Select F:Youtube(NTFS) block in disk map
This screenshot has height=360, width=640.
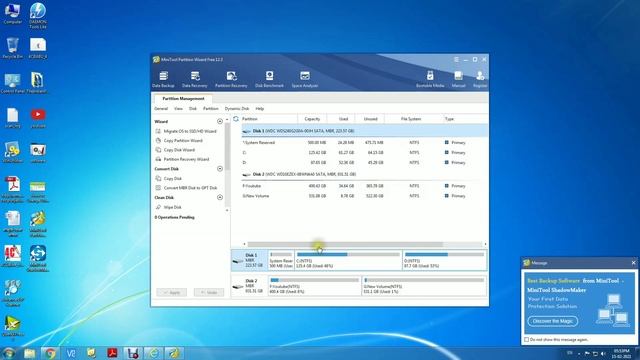(x=314, y=286)
